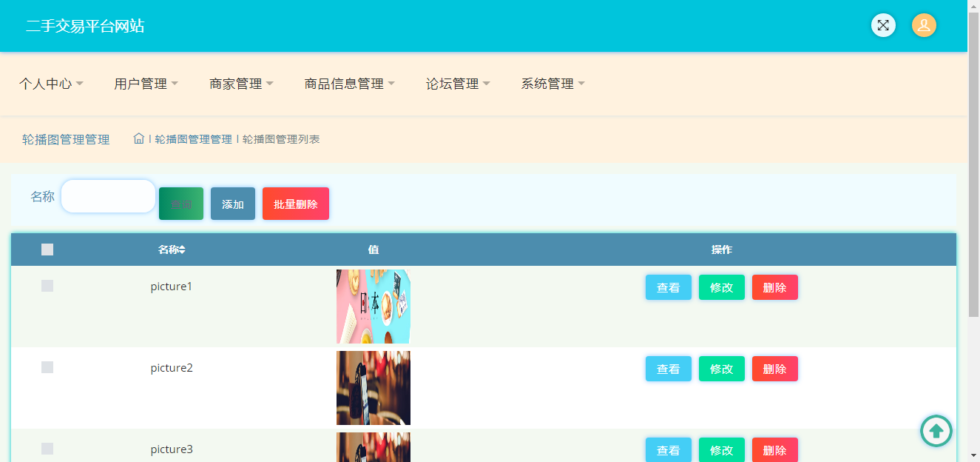
Task: Click the fullscreen toggle icon in header
Action: [883, 25]
